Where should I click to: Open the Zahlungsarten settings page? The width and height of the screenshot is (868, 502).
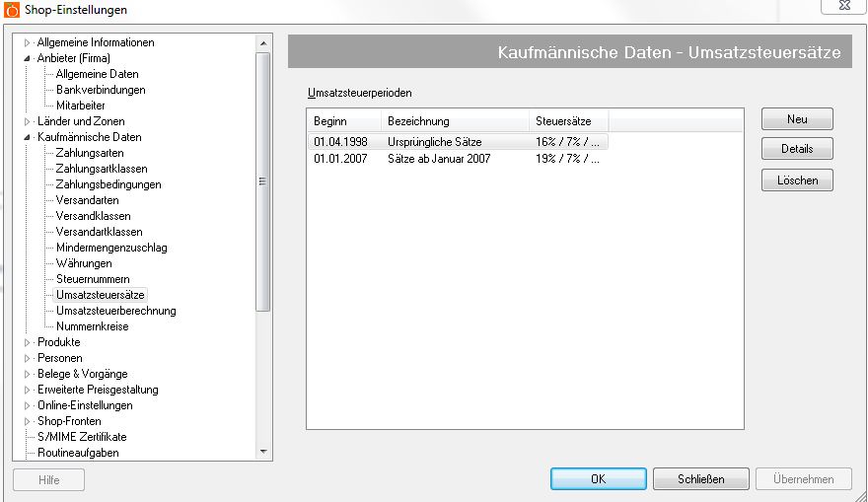click(x=90, y=153)
